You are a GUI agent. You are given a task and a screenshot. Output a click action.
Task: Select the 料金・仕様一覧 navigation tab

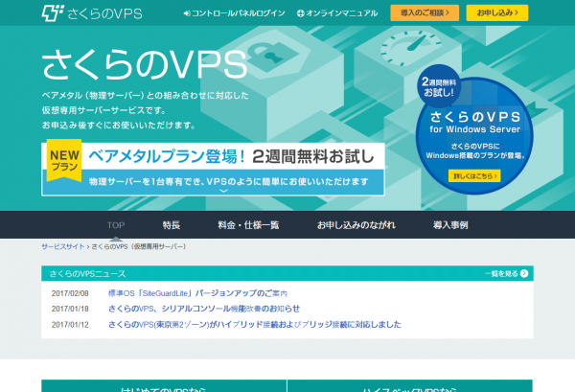(x=248, y=225)
